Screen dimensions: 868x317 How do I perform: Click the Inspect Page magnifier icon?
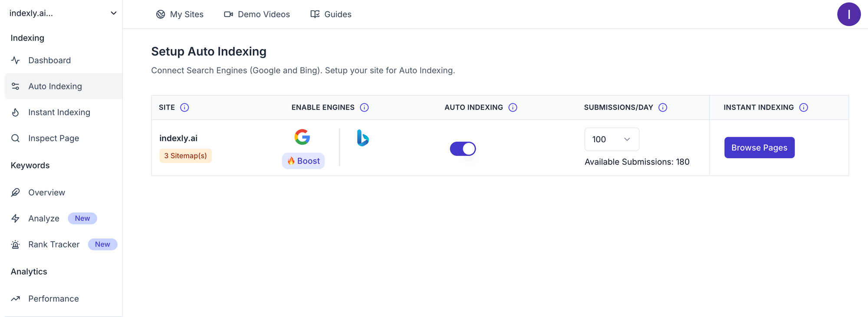16,138
